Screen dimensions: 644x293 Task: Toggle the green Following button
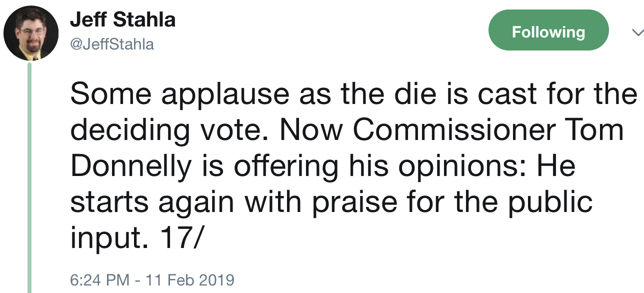(548, 32)
